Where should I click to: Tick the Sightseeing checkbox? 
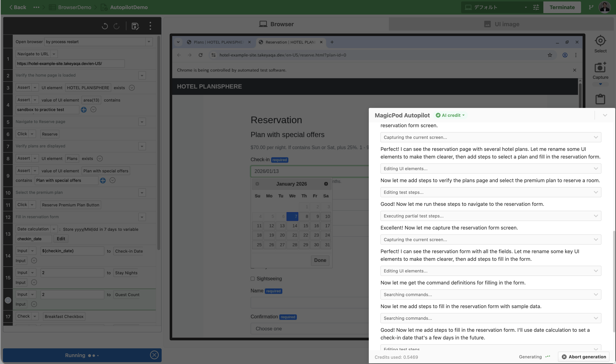(x=252, y=279)
